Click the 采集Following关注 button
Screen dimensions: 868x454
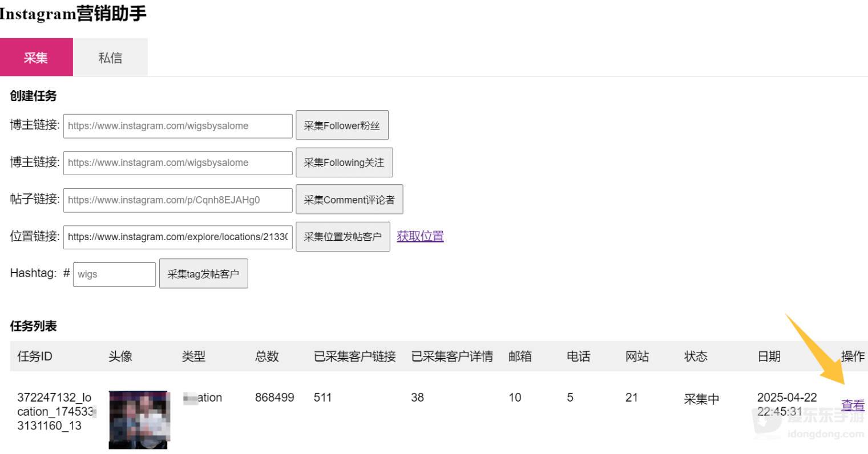pos(344,163)
